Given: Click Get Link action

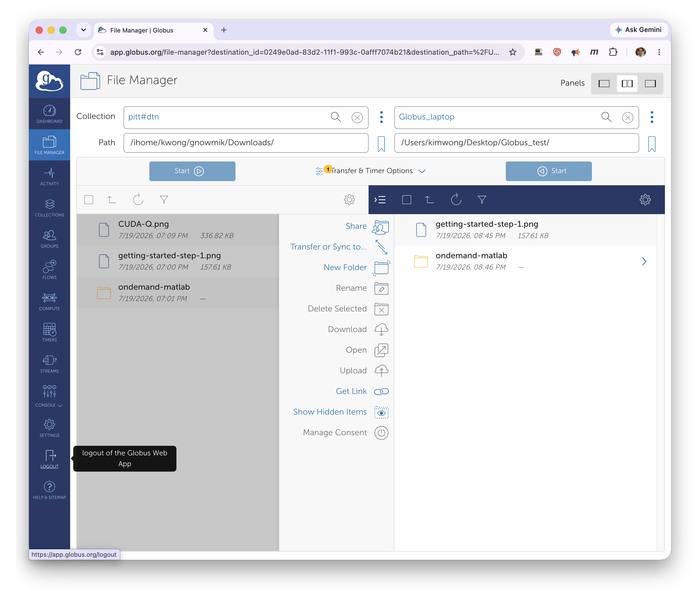Looking at the screenshot, I should tap(362, 391).
